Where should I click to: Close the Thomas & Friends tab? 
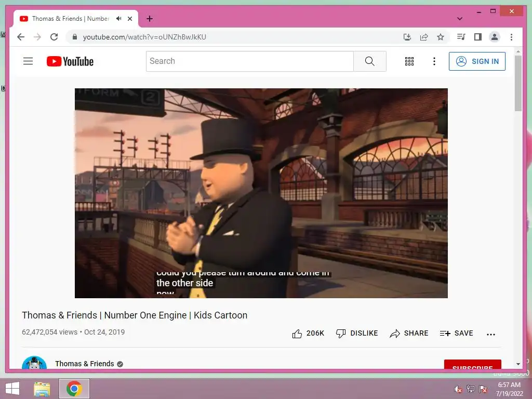pyautogui.click(x=130, y=19)
